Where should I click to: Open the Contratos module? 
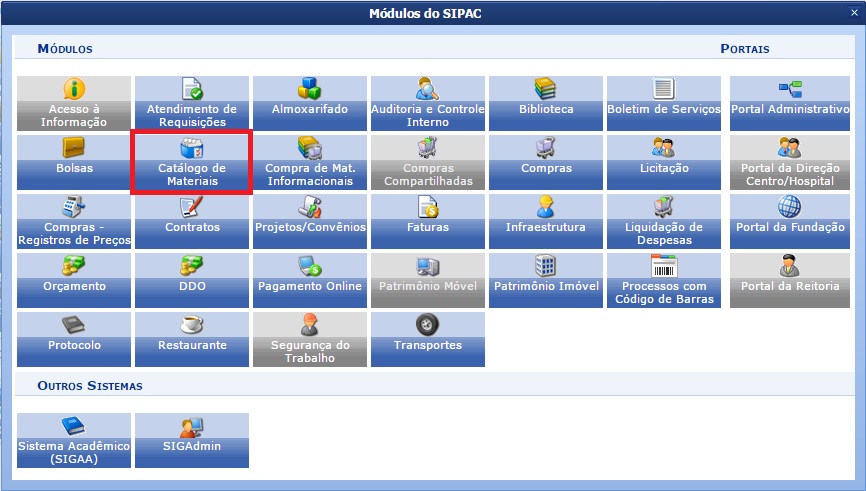[192, 221]
